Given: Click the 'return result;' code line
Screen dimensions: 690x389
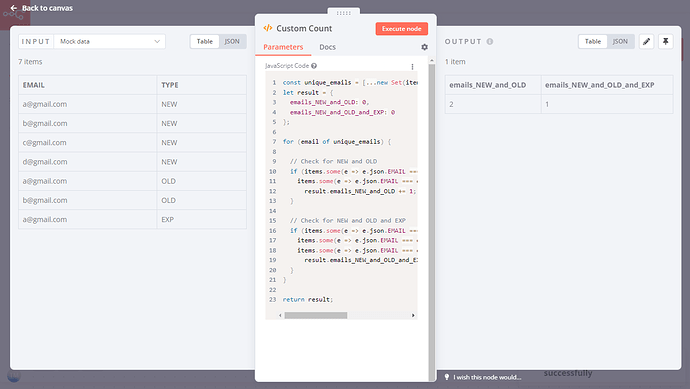Looking at the screenshot, I should point(308,300).
